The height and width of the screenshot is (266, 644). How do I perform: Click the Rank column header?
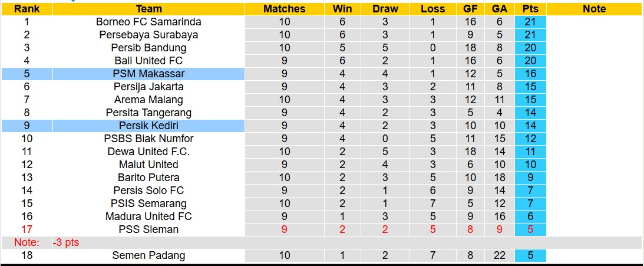(27, 9)
